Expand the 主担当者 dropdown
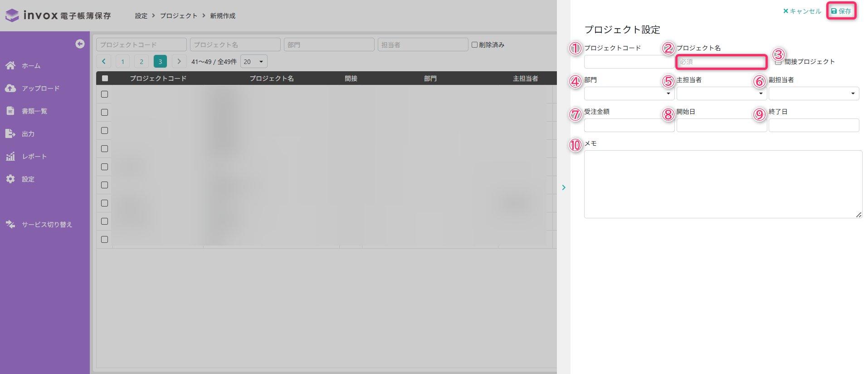Screen dimensions: 868x374 (721, 93)
